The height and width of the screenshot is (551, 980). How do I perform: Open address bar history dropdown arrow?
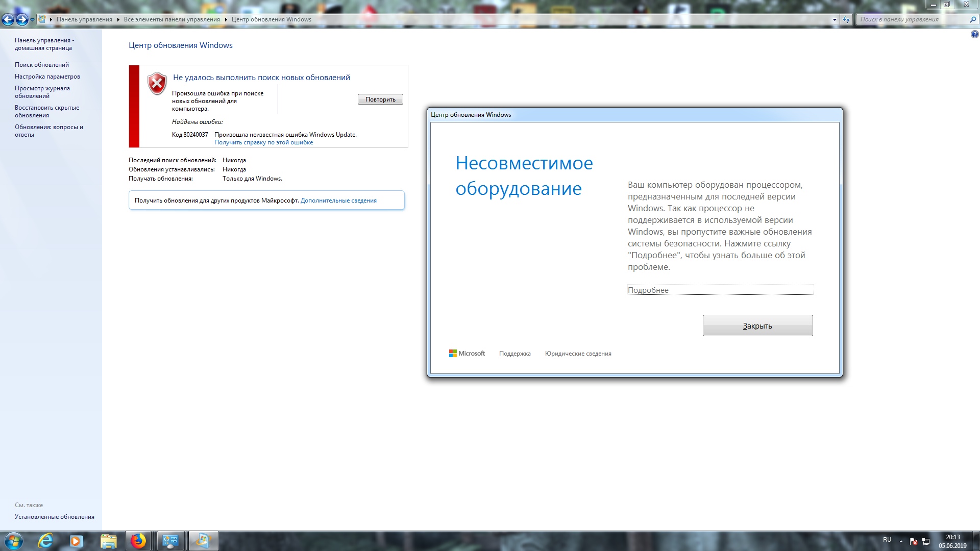(x=835, y=19)
